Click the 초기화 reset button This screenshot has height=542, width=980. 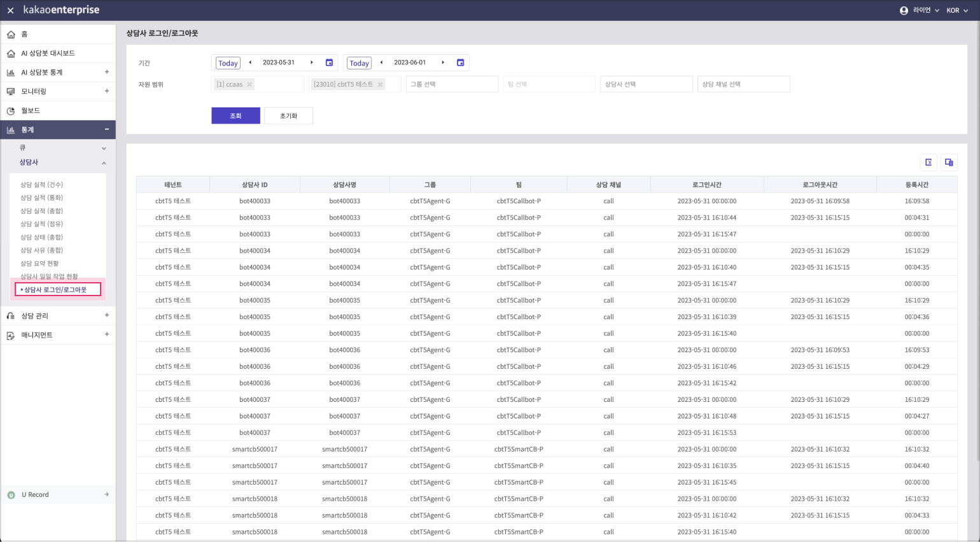288,116
